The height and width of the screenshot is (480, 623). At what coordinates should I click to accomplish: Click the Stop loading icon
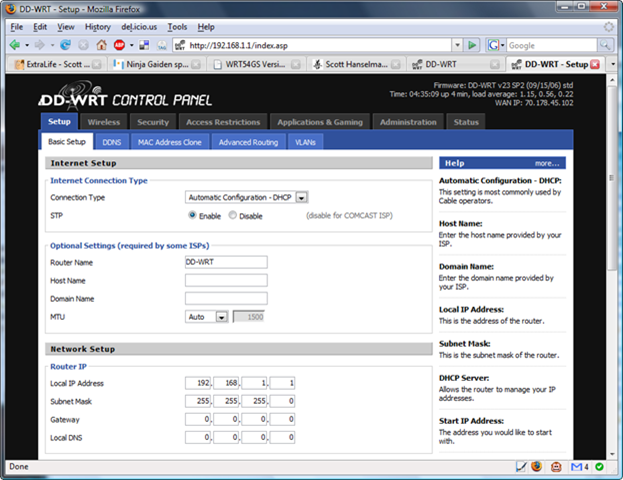83,45
